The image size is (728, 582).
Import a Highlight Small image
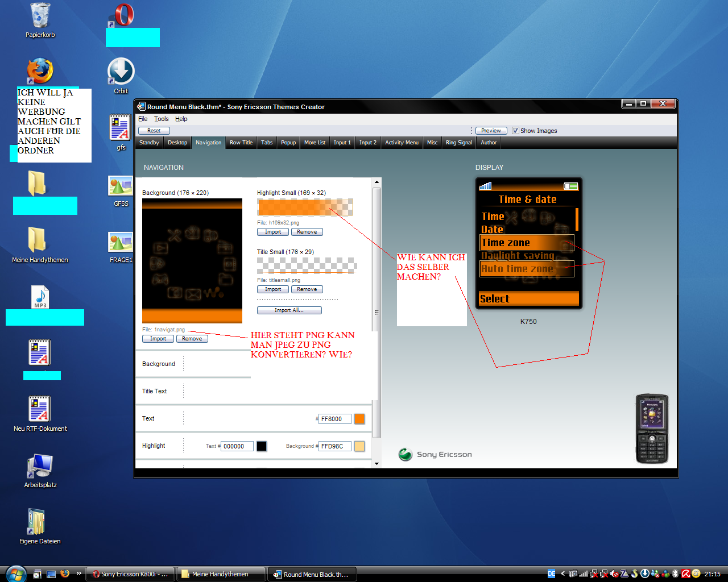[273, 232]
